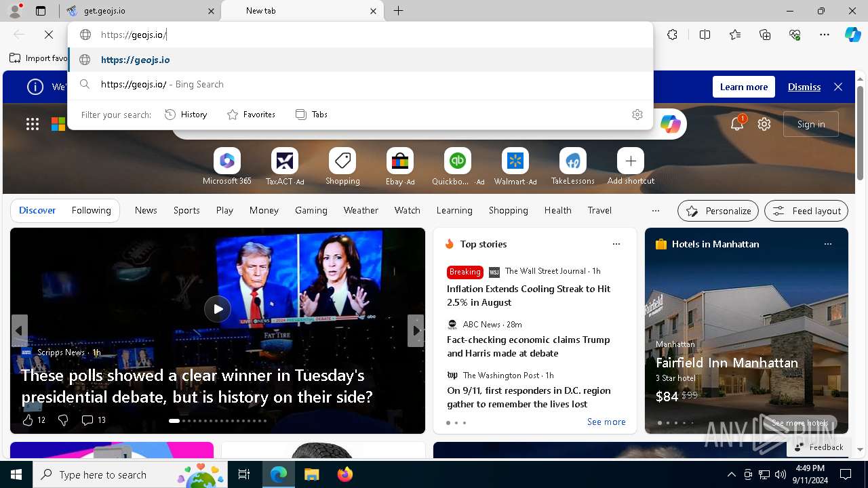Open the Quickbooks ad shortcut
The image size is (868, 488).
click(x=458, y=167)
